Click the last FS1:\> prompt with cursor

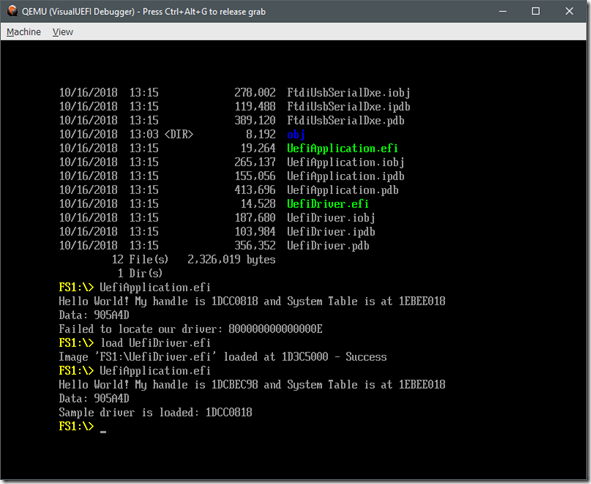click(x=82, y=426)
